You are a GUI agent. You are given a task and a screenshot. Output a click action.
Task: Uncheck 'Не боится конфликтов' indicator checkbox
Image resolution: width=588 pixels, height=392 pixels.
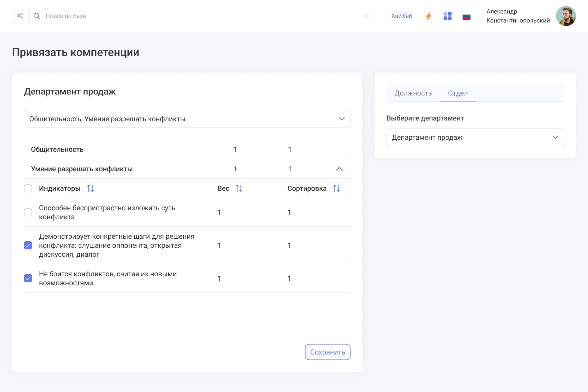28,278
